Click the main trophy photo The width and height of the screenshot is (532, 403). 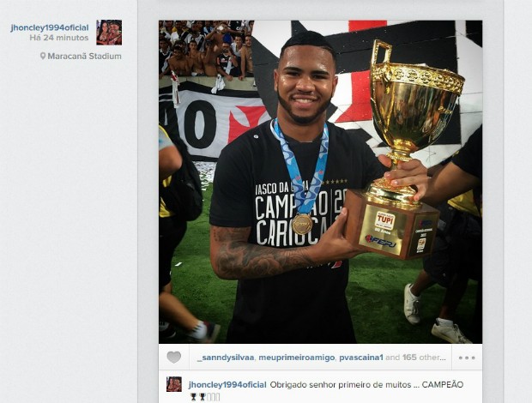click(320, 182)
